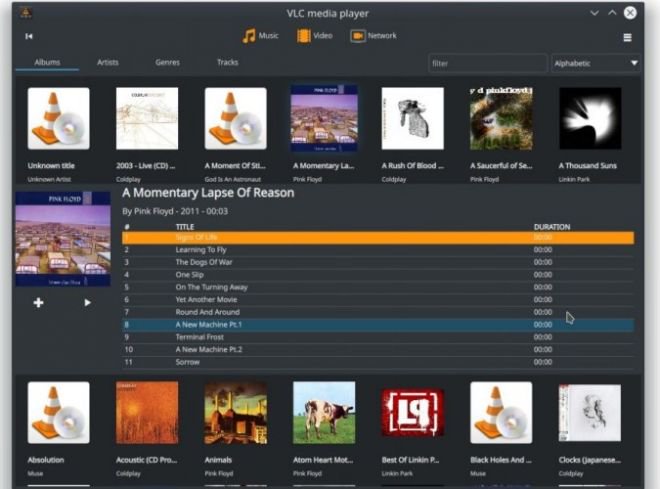
Task: Add album to playlist with plus icon
Action: (x=38, y=303)
